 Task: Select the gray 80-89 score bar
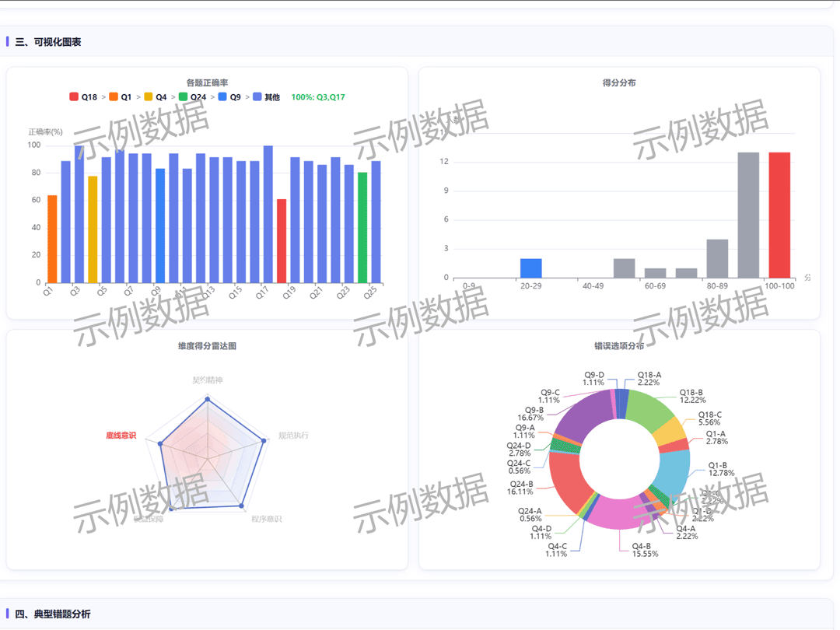click(x=717, y=259)
